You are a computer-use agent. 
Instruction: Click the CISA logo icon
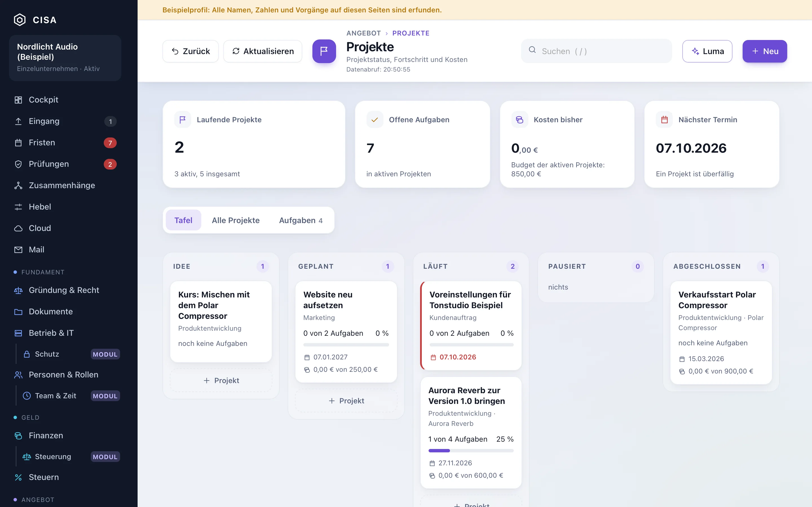click(x=20, y=20)
